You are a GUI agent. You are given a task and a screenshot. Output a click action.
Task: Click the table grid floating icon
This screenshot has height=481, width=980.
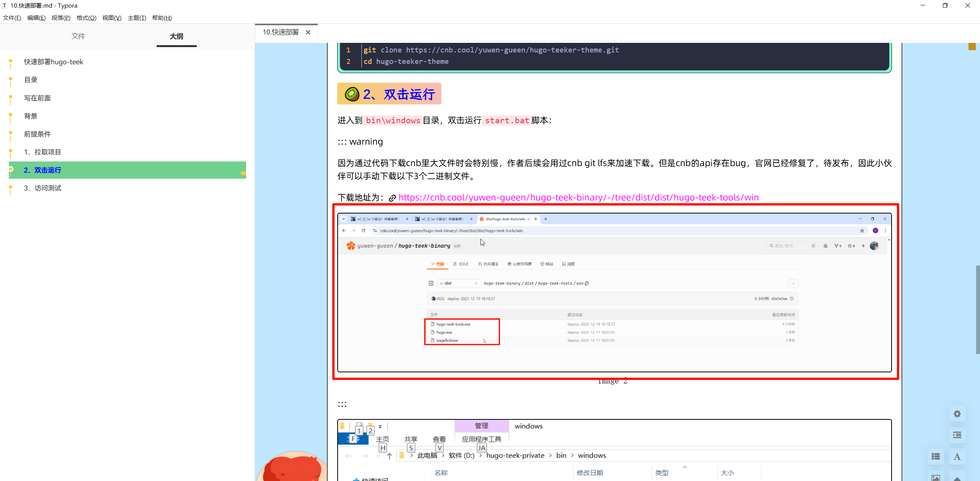pyautogui.click(x=936, y=457)
